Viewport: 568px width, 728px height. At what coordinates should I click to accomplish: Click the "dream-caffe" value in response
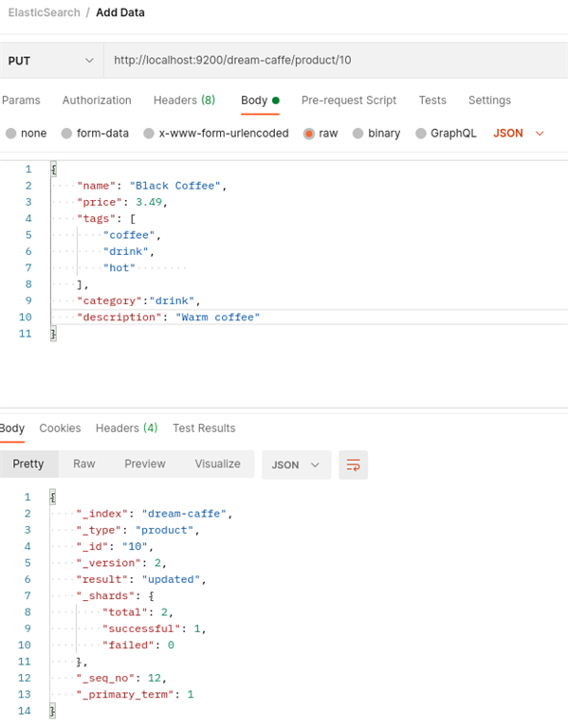pos(184,514)
